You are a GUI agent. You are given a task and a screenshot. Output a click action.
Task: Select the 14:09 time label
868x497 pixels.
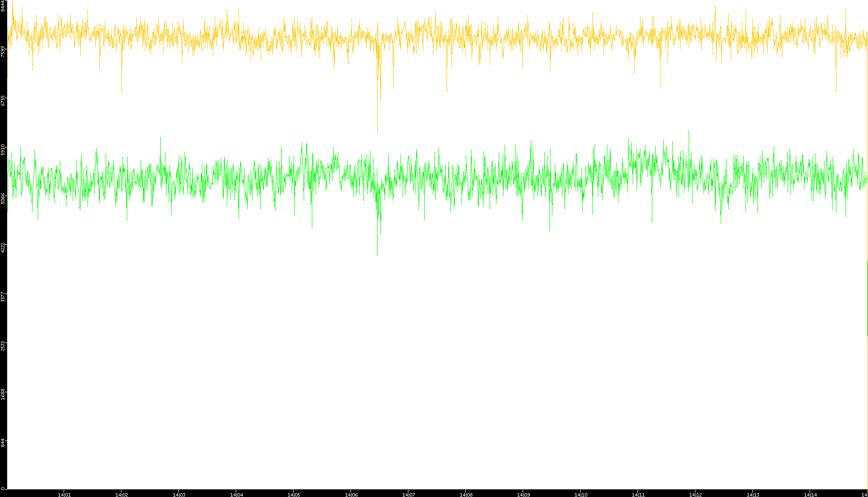point(523,495)
